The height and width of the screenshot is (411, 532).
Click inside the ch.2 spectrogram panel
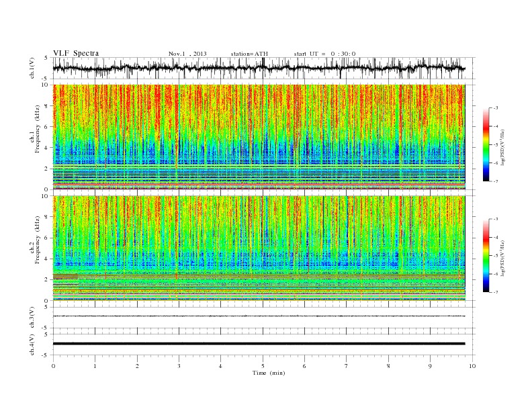tap(259, 248)
